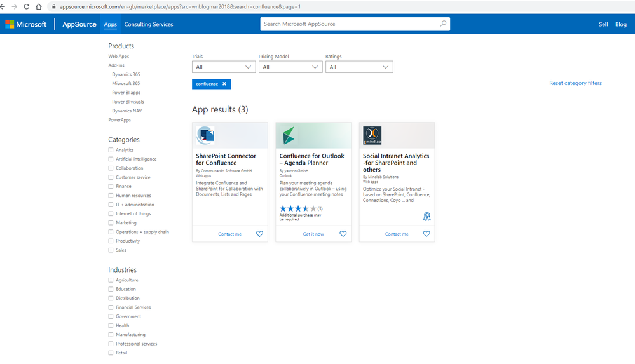Check the Collaboration category
Viewport: 635px width, 364px height.
tap(111, 168)
